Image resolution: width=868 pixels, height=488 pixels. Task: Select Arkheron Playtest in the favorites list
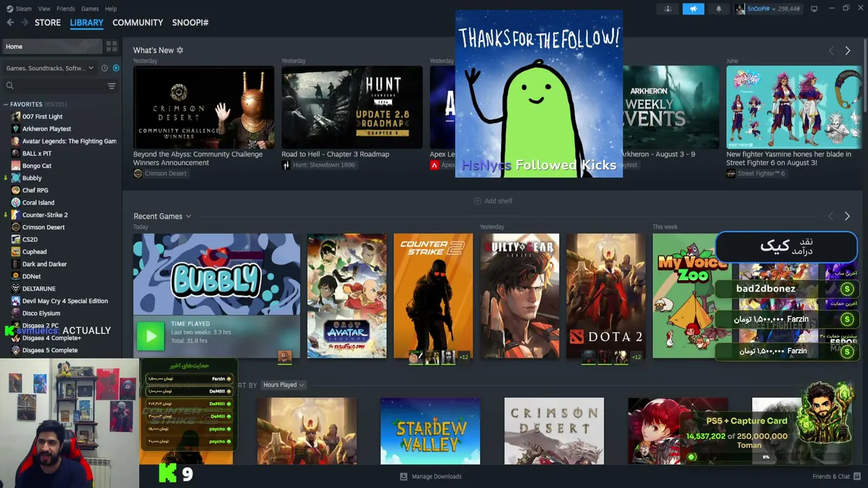pos(47,129)
